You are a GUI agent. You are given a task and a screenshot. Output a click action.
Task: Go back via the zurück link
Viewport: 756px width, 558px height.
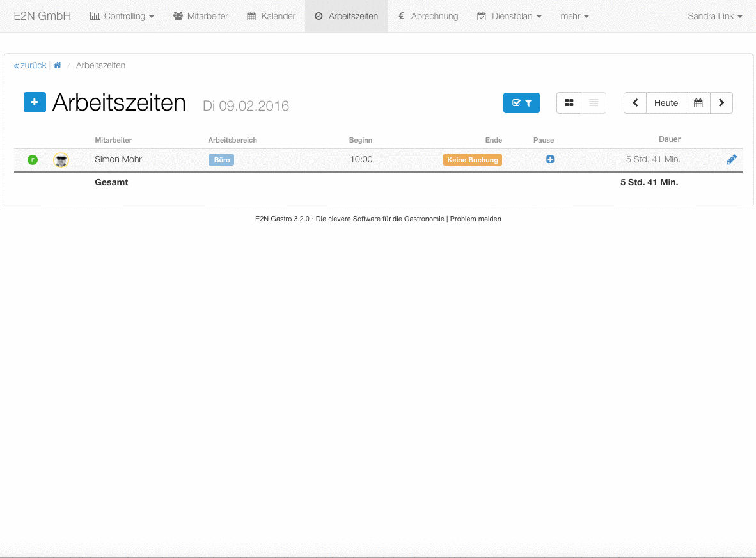click(30, 65)
